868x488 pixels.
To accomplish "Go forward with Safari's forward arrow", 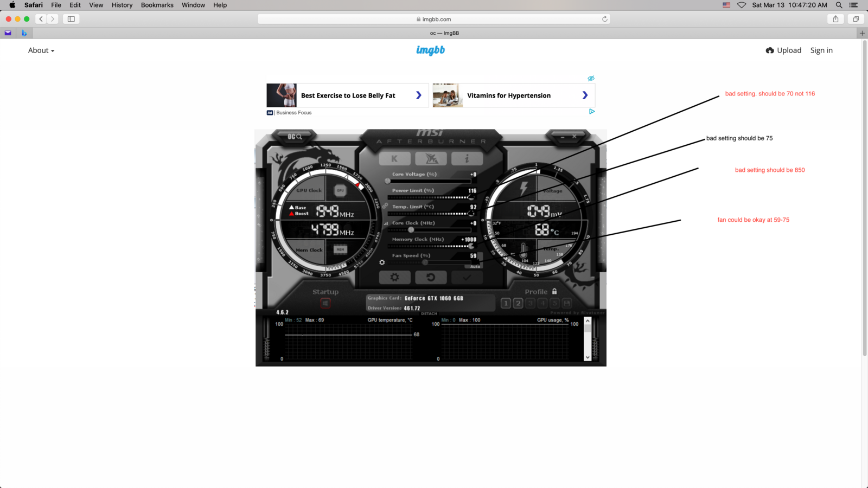I will tap(53, 19).
